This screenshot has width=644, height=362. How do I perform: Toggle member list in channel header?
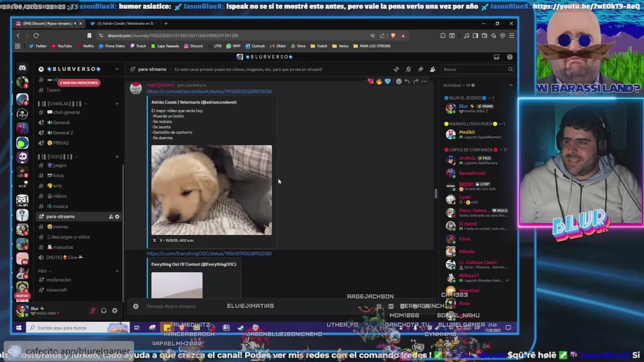[x=433, y=69]
